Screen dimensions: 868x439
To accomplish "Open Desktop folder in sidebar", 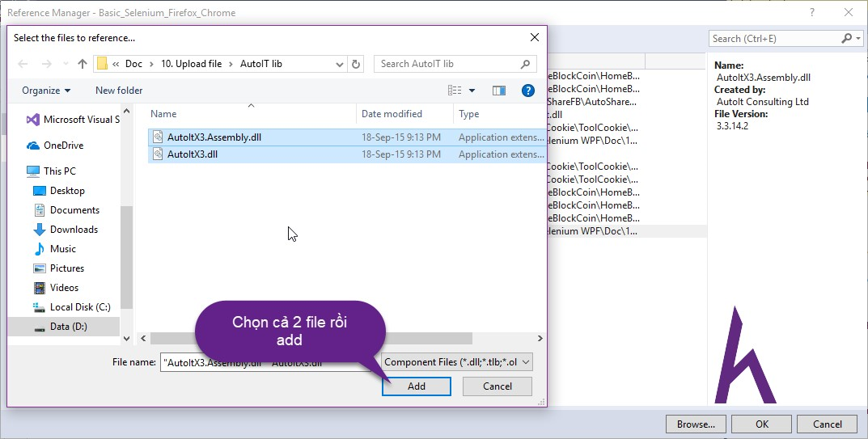I will [59, 191].
